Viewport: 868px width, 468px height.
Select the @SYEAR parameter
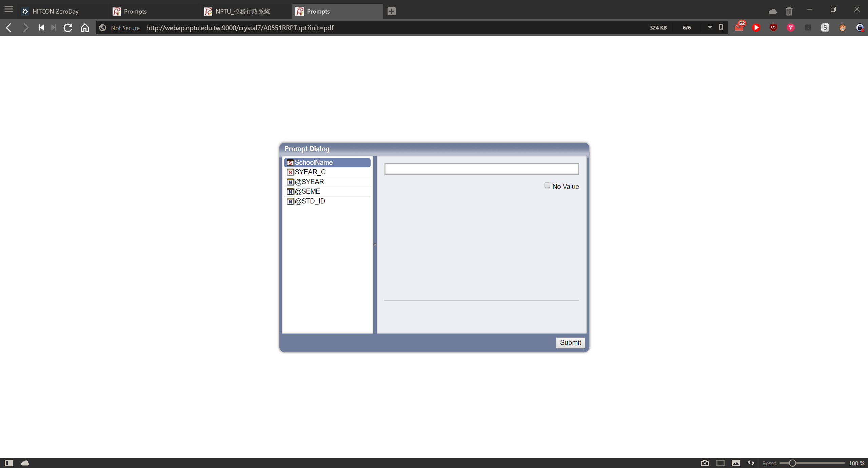click(327, 182)
